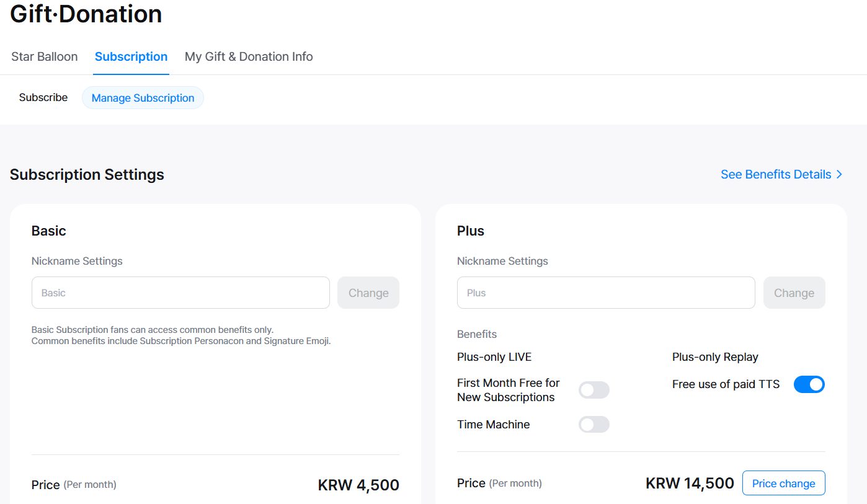The image size is (867, 504).
Task: Click the Basic nickname input field
Action: point(180,293)
